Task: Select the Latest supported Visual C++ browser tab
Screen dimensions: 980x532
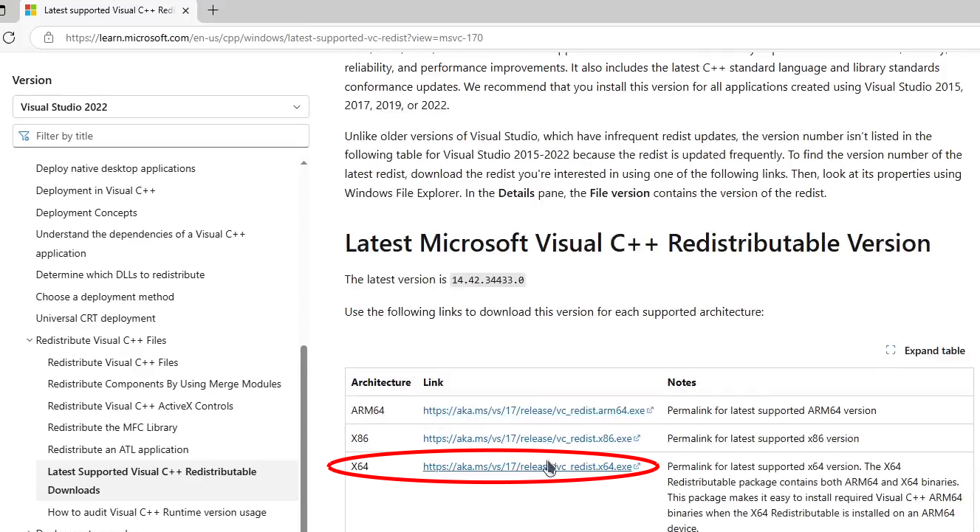Action: pos(109,10)
